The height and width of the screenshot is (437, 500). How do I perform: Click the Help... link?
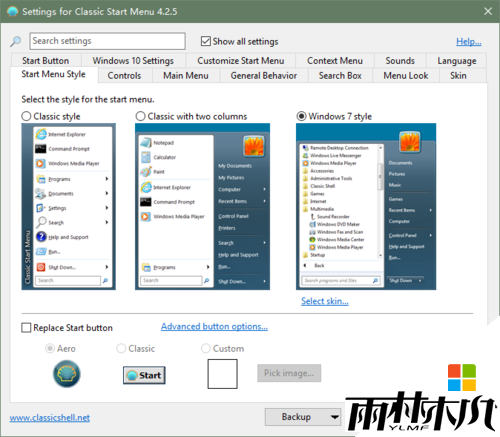point(469,42)
